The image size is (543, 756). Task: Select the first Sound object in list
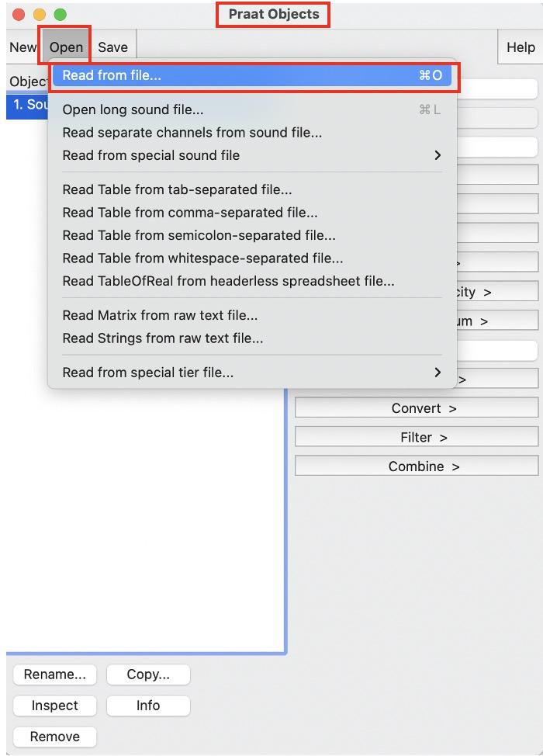pos(27,105)
